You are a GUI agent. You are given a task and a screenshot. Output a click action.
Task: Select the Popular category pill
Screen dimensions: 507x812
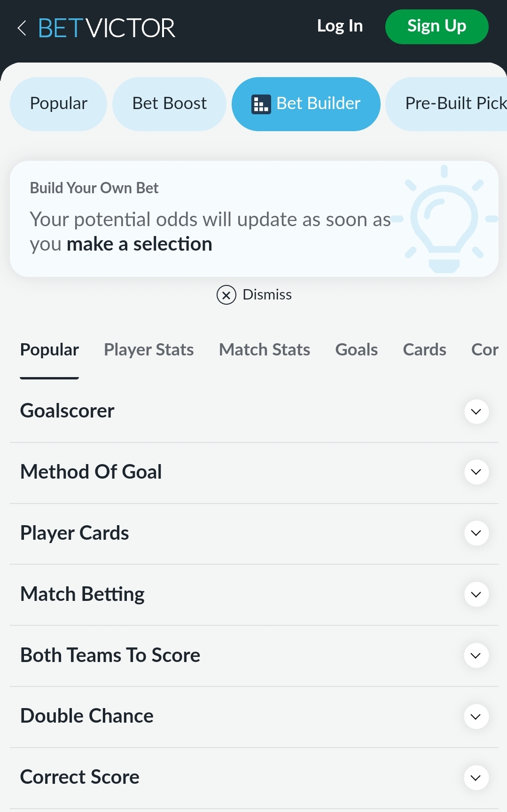tap(58, 103)
